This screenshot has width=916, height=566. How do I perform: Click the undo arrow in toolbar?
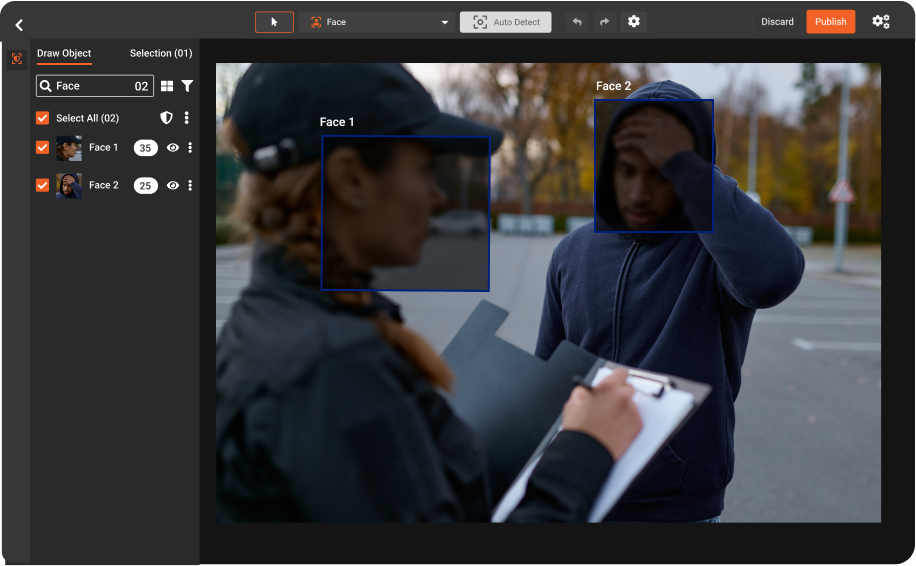point(577,22)
